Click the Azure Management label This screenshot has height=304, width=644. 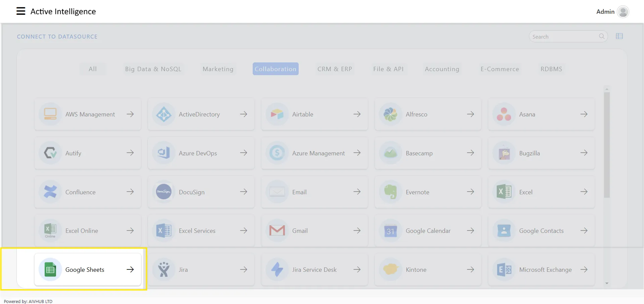click(x=318, y=153)
